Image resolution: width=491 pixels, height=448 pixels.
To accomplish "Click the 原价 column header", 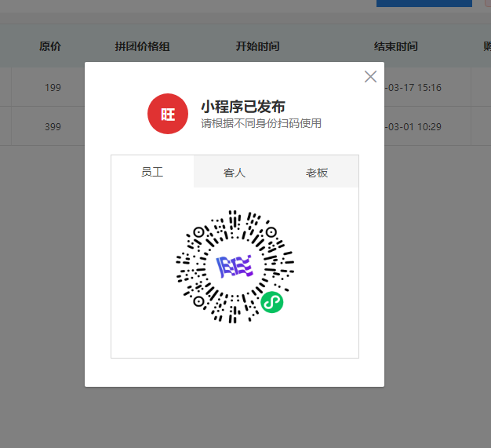I will pos(50,46).
